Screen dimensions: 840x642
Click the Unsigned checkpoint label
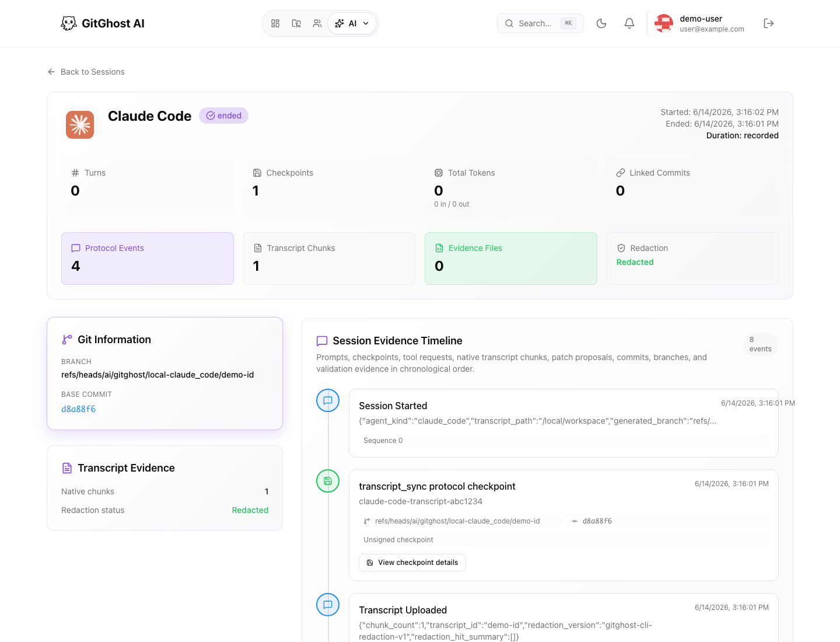pyautogui.click(x=398, y=540)
